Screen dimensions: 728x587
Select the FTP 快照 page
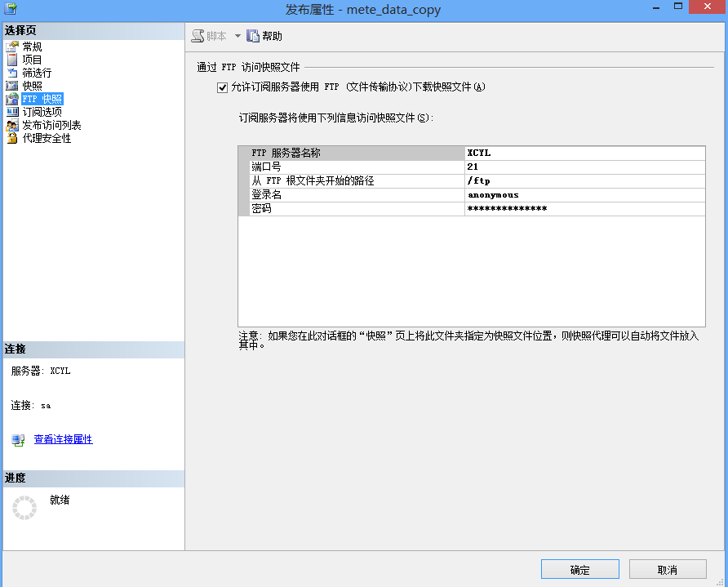click(42, 99)
